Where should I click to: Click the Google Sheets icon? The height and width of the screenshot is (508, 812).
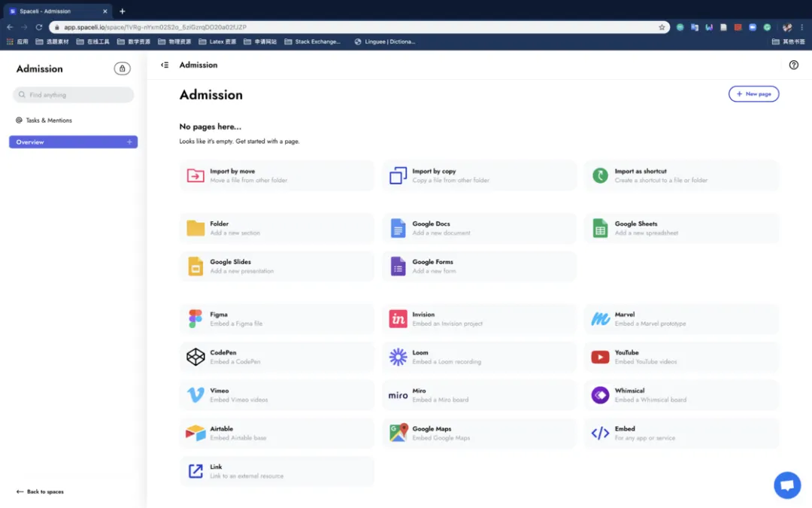click(600, 228)
